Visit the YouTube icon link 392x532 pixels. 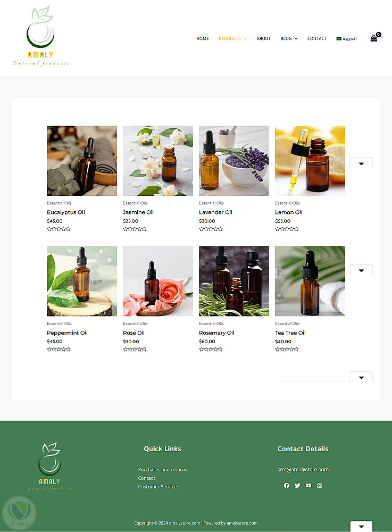[x=308, y=486]
